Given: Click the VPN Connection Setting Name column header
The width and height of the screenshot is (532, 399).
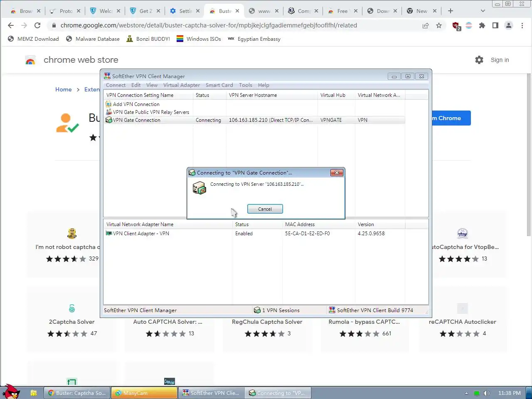Looking at the screenshot, I should (148, 95).
